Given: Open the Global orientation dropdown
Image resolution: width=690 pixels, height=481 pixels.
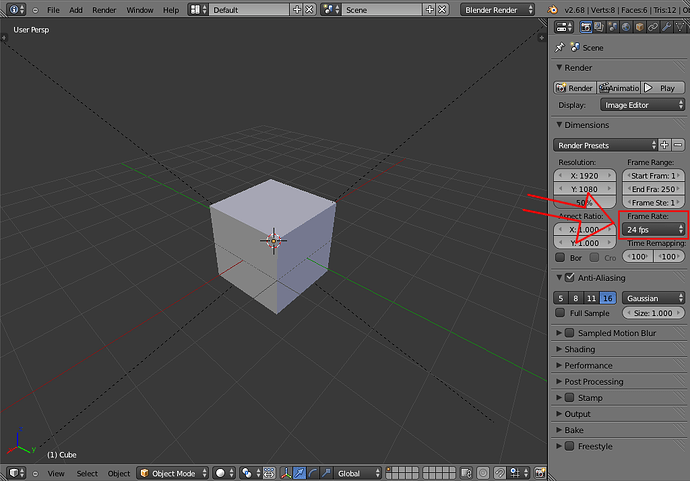Looking at the screenshot, I should tap(357, 473).
